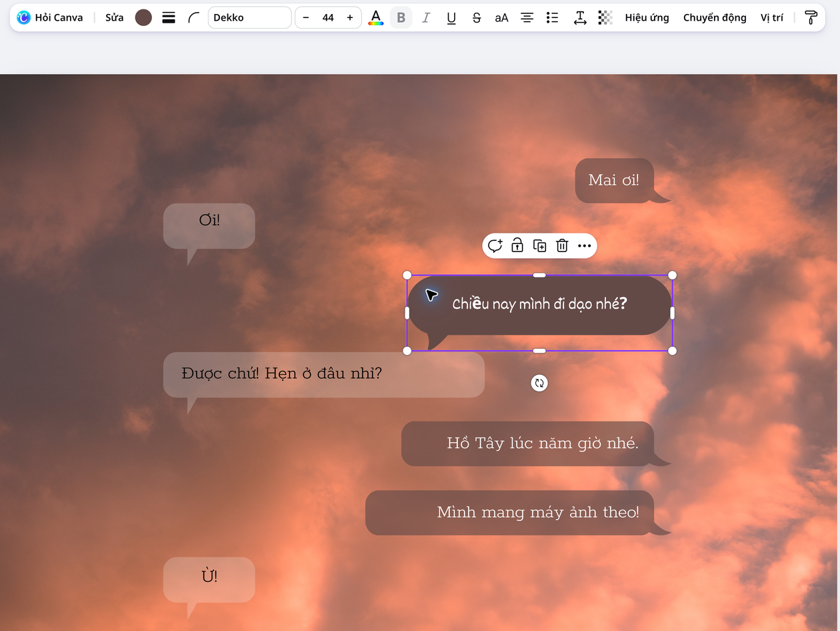The image size is (840, 631).
Task: Increase font size with plus button
Action: click(x=350, y=17)
